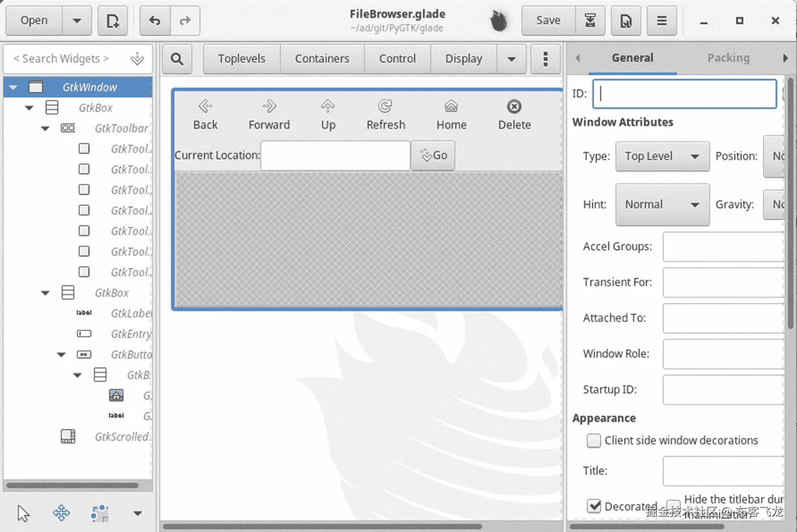This screenshot has height=532, width=797.
Task: Open project properties document icon
Action: tap(626, 21)
